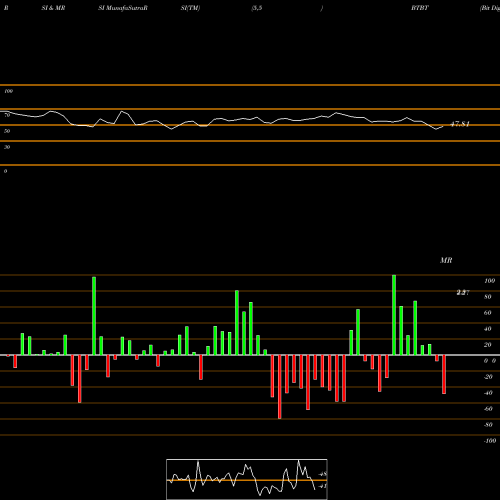Click the 'SI(TM)' header label

pos(190,8)
